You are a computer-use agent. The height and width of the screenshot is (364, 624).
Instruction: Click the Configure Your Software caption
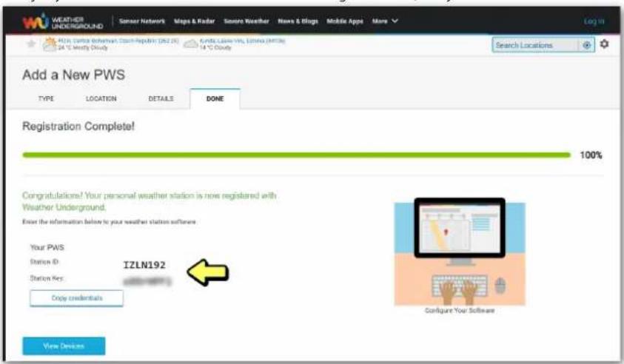click(x=460, y=310)
